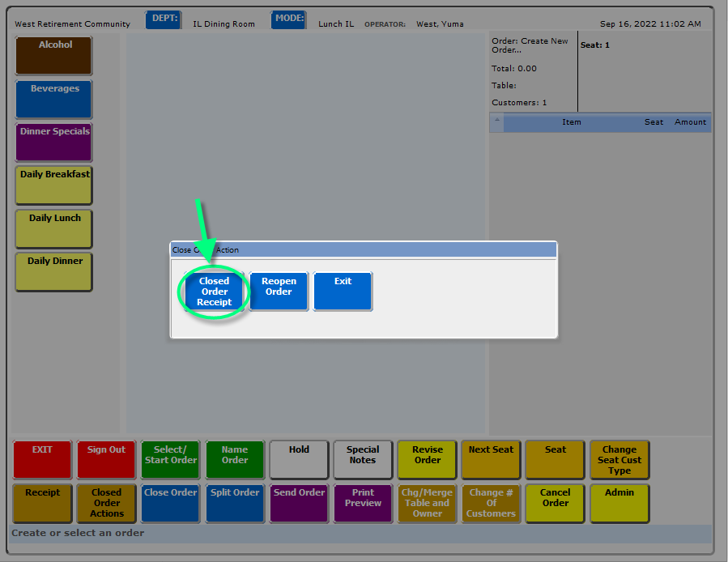Choose the Daily Breakfast category
728x562 pixels.
(54, 185)
